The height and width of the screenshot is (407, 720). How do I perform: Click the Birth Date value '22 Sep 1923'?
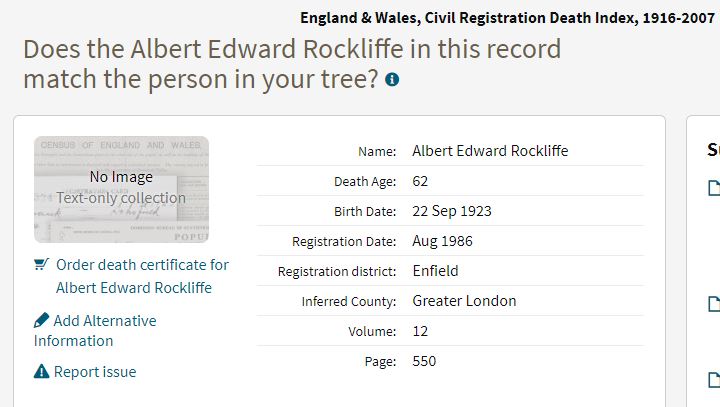point(452,211)
